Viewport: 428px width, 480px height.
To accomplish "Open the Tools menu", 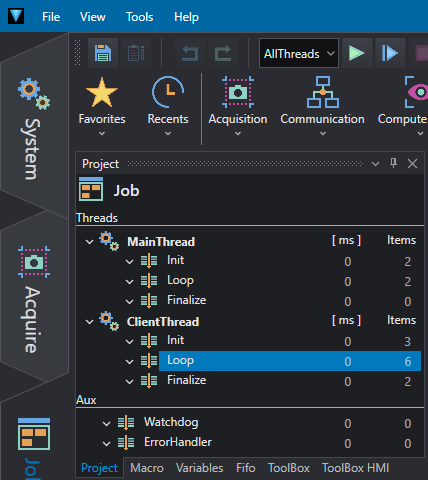I will pos(139,17).
